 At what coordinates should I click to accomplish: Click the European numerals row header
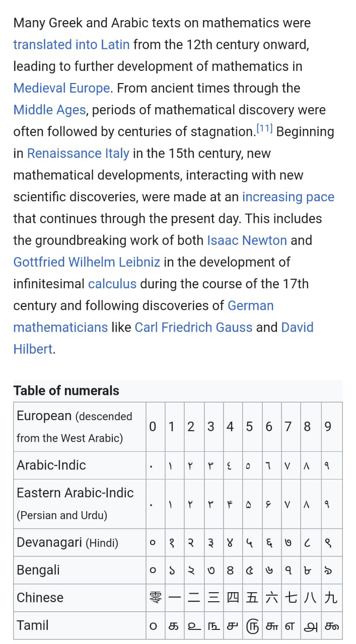(x=80, y=427)
